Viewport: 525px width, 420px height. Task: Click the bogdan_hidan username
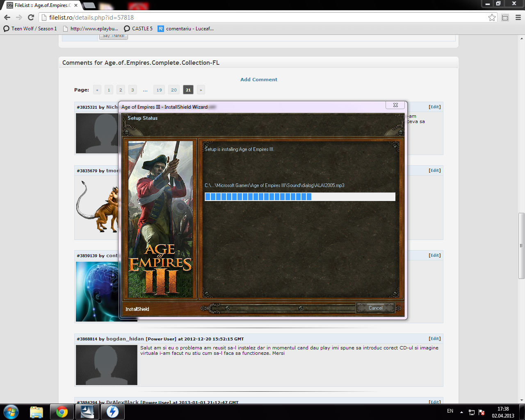click(x=125, y=339)
